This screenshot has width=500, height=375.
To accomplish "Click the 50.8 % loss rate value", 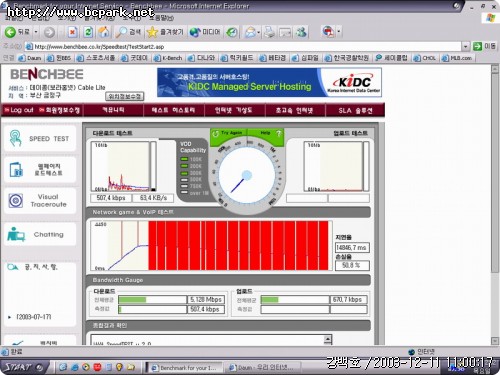I will pyautogui.click(x=352, y=266).
